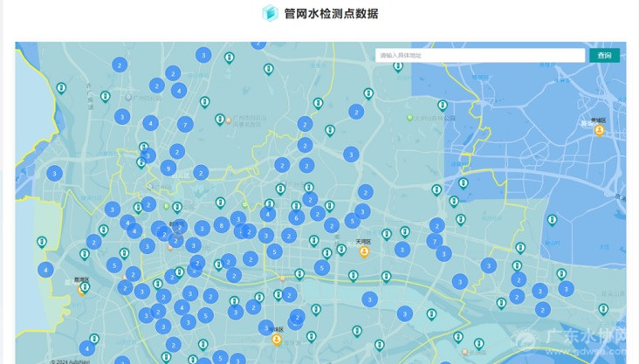639x364 pixels.
Task: Select the orange 天河区 district marker
Action: click(364, 251)
